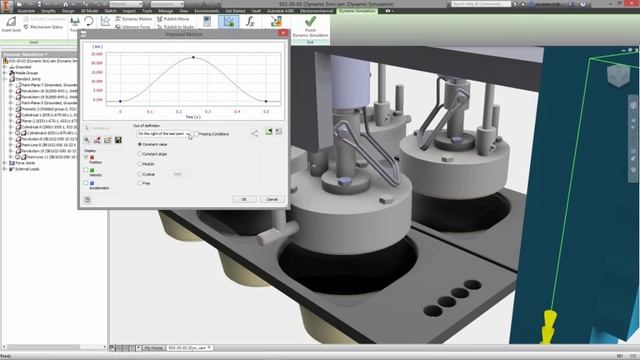Open the Simulation Player icon

(x=207, y=22)
